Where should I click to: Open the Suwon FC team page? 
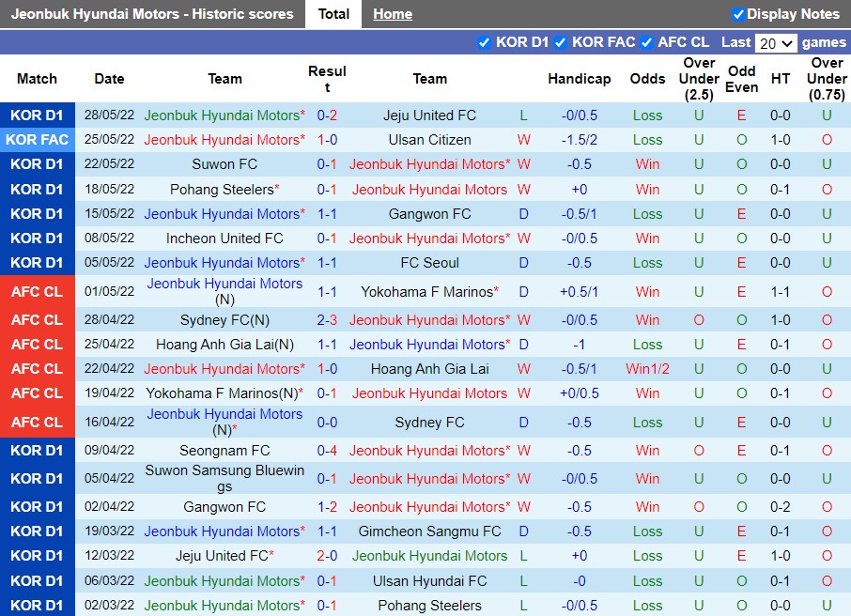click(x=224, y=163)
